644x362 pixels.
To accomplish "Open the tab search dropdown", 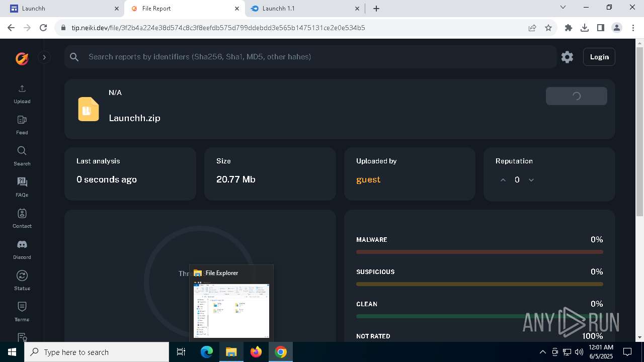I will [563, 7].
